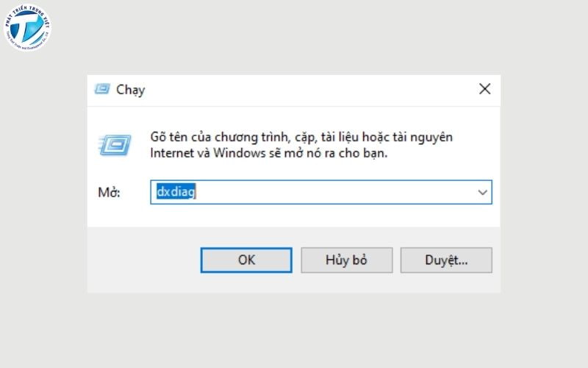The image size is (588, 368).
Task: Click empty space inside the Mở input field
Action: point(331,192)
